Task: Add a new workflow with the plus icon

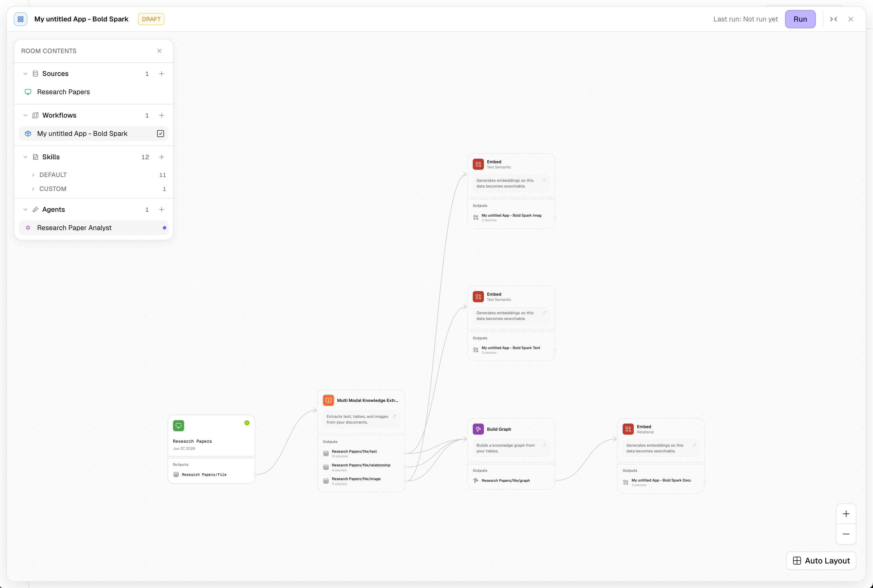Action: pyautogui.click(x=162, y=116)
